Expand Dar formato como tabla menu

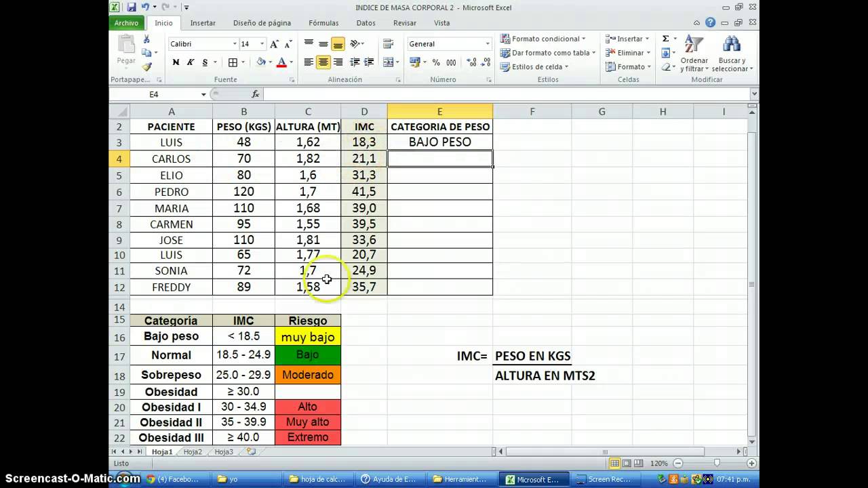click(x=548, y=53)
